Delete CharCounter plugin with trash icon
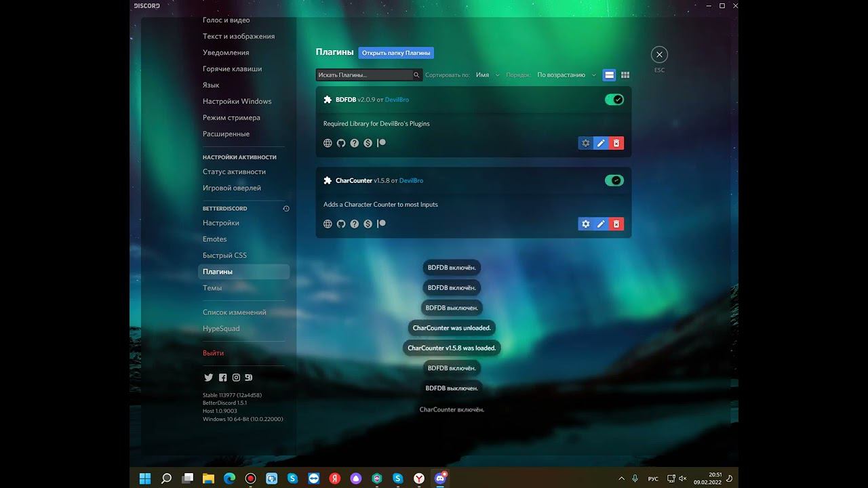 (x=616, y=224)
